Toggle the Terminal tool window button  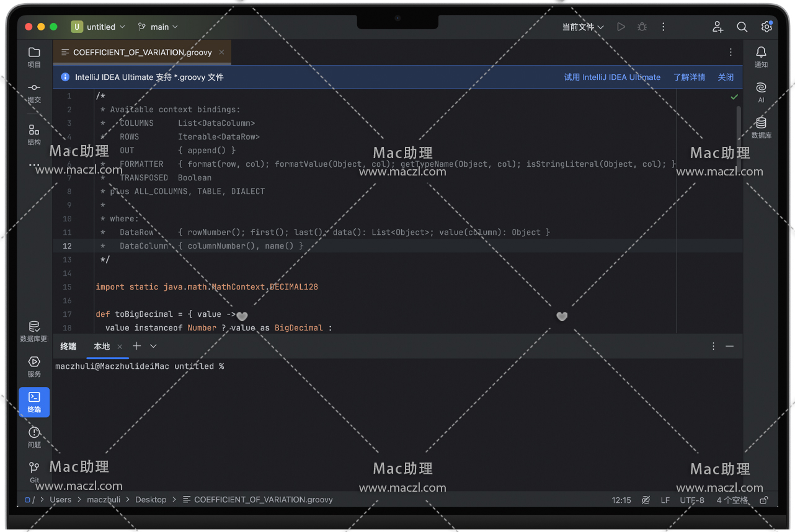click(x=34, y=402)
